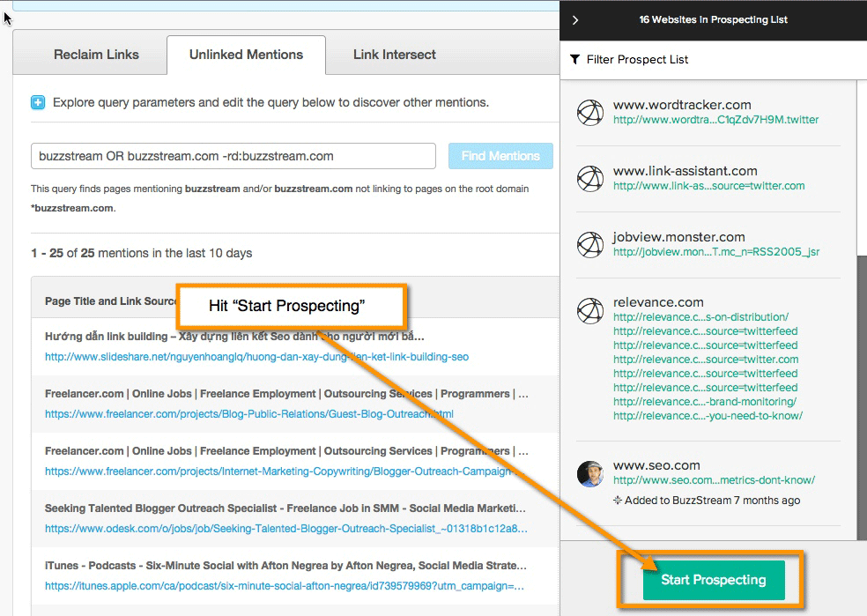Open the odesk.com Seeking-Talented-Blogger link
The width and height of the screenshot is (867, 616).
pos(285,528)
